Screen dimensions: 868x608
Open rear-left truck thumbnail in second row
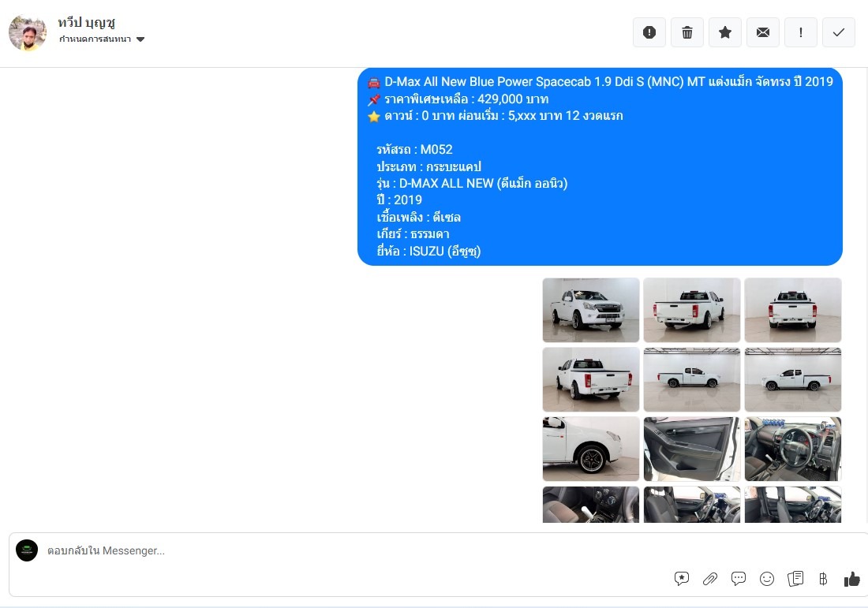(591, 379)
